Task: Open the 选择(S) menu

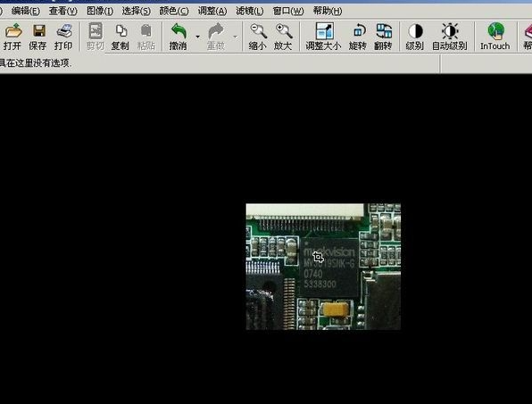Action: tap(136, 12)
